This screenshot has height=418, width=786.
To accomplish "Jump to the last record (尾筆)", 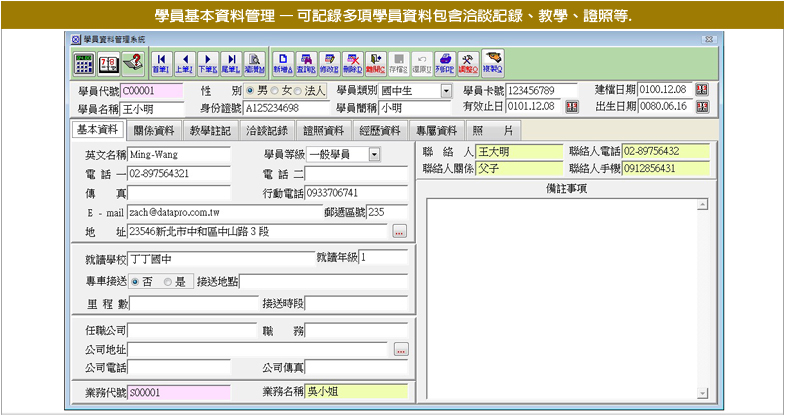I will (230, 64).
